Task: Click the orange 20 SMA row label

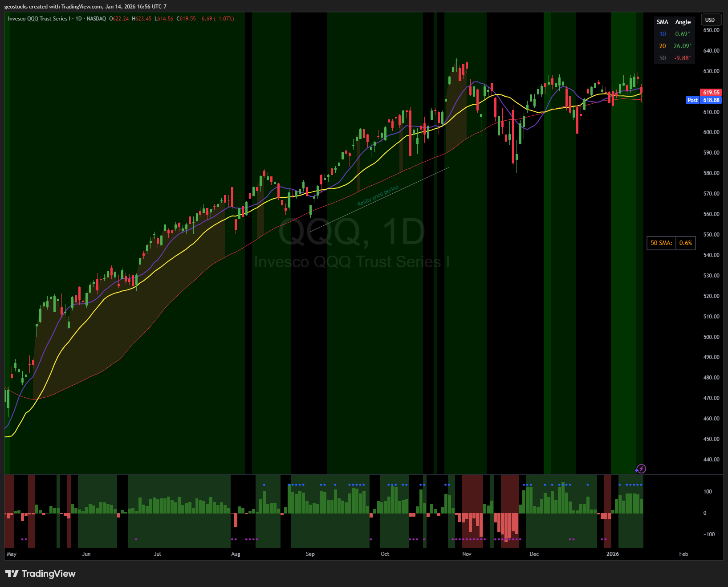Action: (x=663, y=46)
